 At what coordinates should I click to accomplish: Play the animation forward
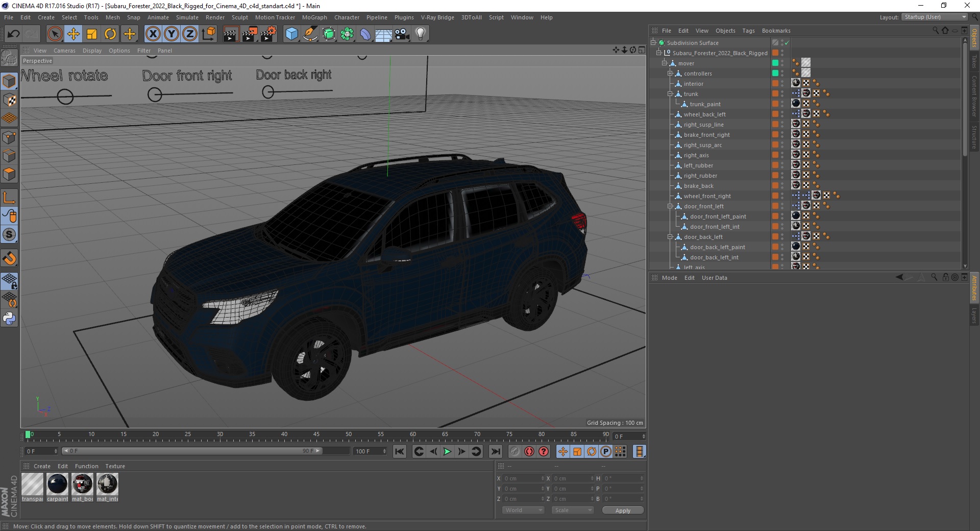click(x=447, y=451)
